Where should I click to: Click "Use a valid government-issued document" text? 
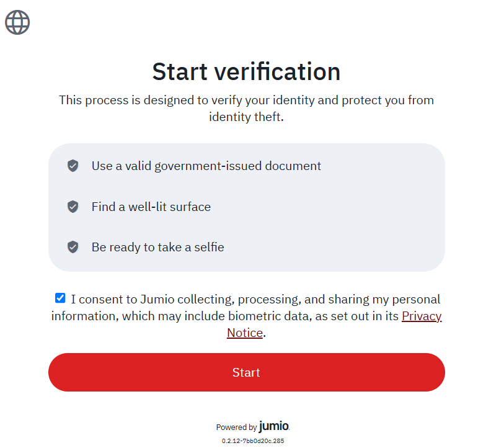point(206,166)
